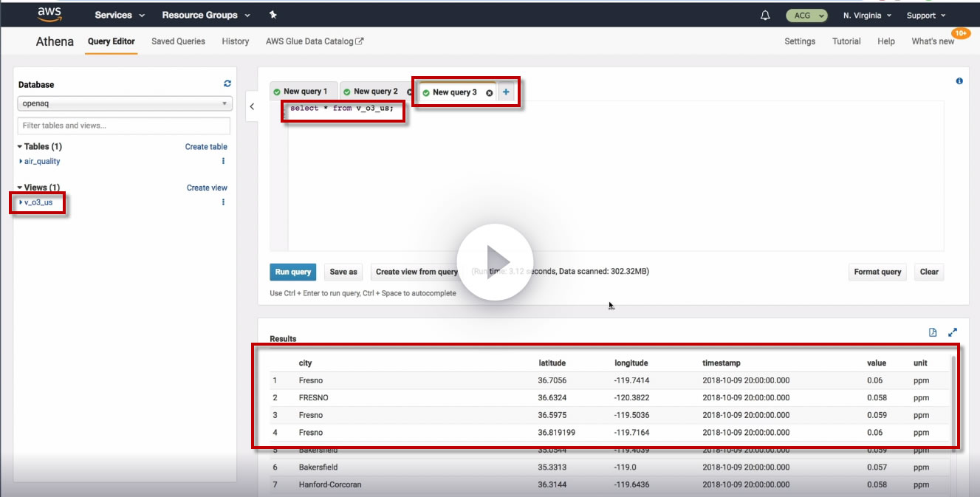The width and height of the screenshot is (980, 497).
Task: Select longitude value -120.3822
Action: tap(632, 398)
